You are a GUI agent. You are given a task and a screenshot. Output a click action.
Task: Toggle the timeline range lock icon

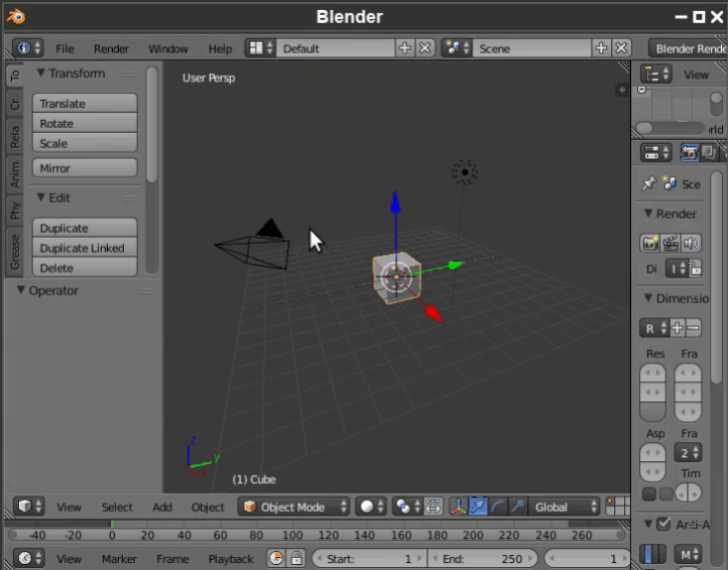pyautogui.click(x=297, y=558)
